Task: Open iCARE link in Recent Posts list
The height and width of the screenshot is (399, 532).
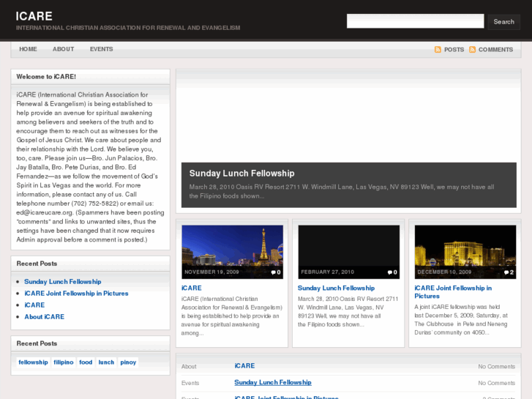Action: [34, 305]
